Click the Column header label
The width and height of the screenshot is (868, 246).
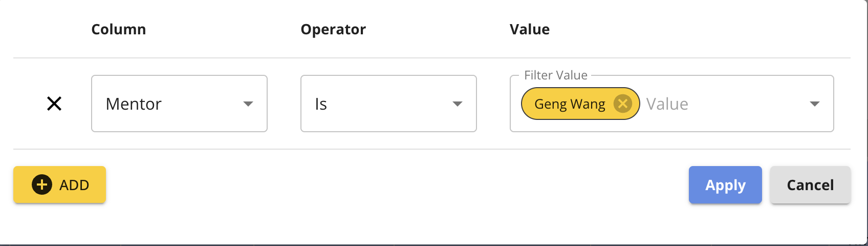[x=118, y=29]
